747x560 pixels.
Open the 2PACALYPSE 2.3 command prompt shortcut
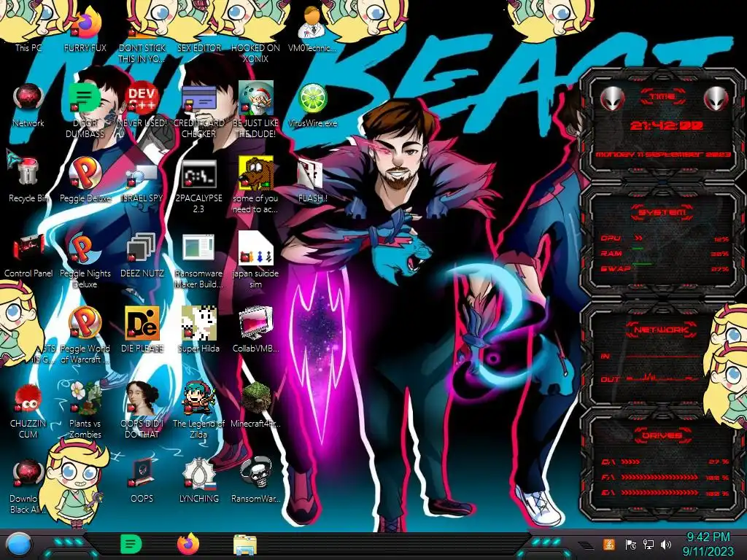pos(198,187)
